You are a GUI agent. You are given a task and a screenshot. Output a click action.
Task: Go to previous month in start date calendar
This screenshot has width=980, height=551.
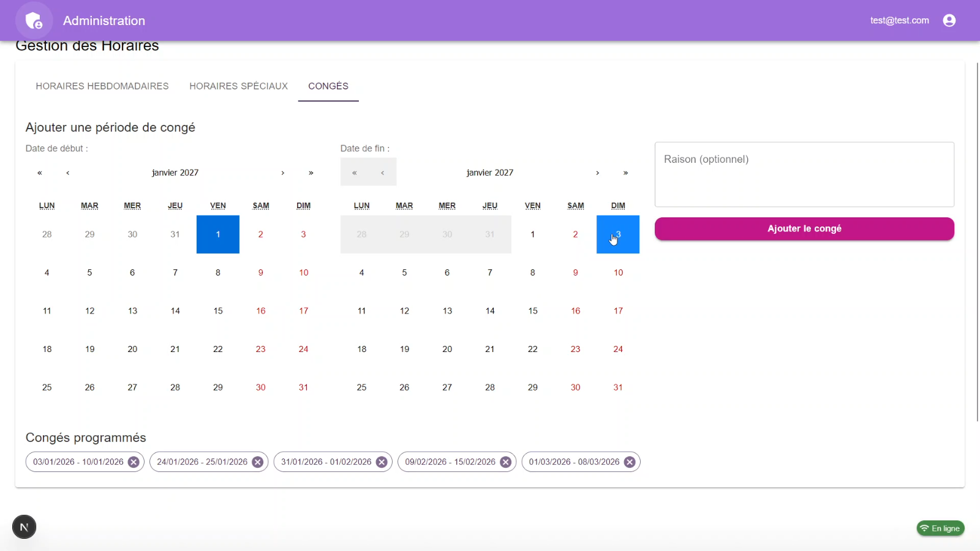tap(68, 173)
